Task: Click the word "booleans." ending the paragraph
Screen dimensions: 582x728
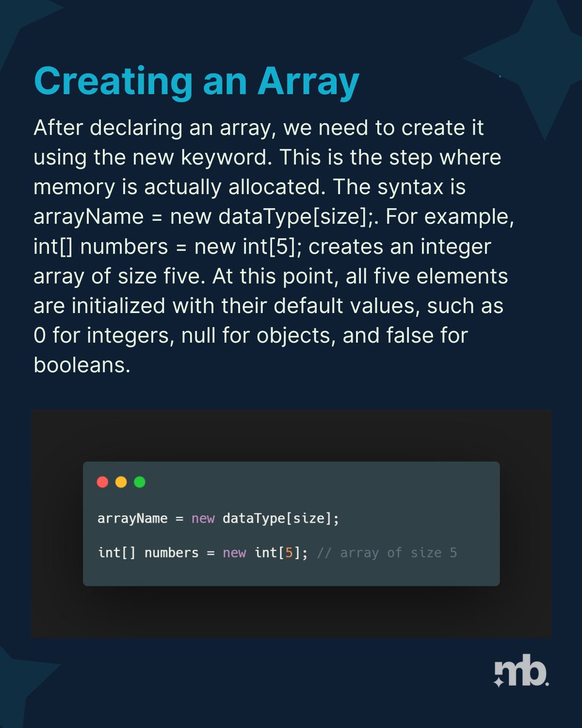Action: click(x=82, y=365)
